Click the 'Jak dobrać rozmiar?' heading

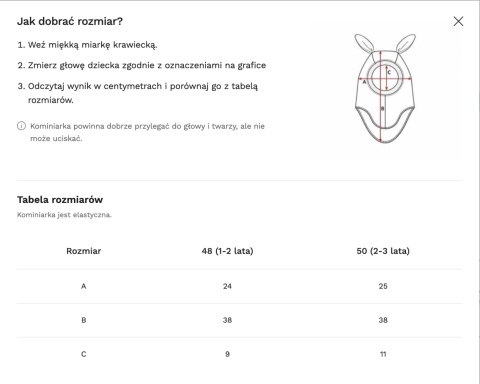70,21
